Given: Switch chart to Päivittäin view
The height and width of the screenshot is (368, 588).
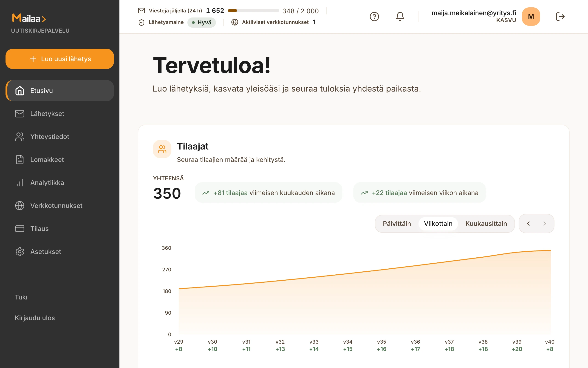Looking at the screenshot, I should tap(397, 223).
